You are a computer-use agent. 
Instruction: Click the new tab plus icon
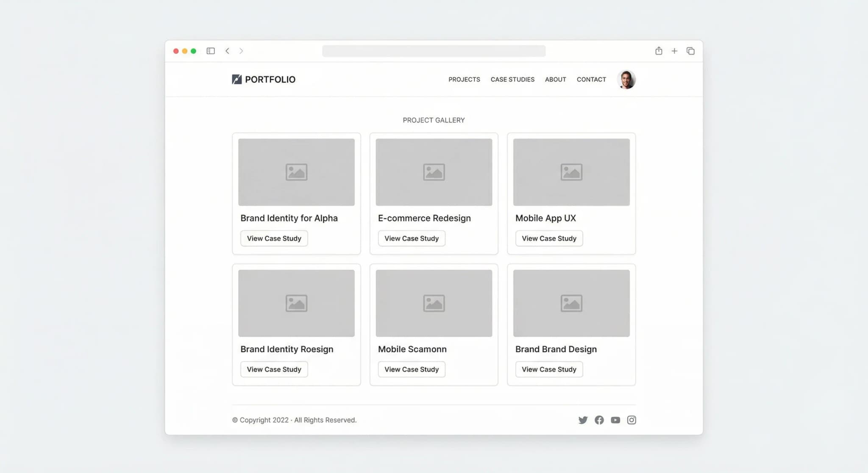click(x=674, y=51)
